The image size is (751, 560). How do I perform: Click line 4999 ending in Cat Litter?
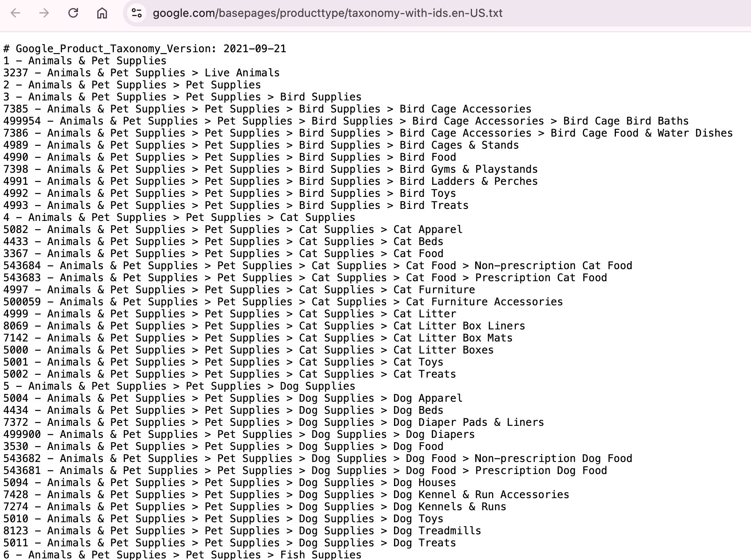(230, 314)
